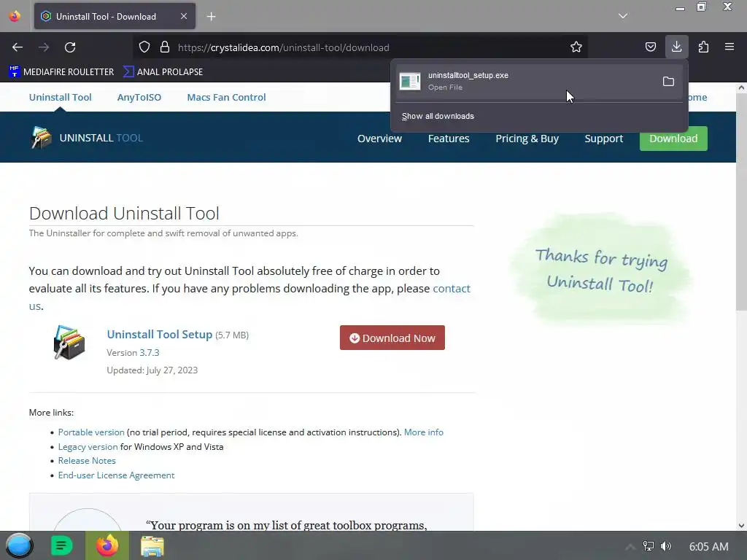The image size is (747, 560).
Task: Click the version 3.7.3 link
Action: click(x=149, y=353)
